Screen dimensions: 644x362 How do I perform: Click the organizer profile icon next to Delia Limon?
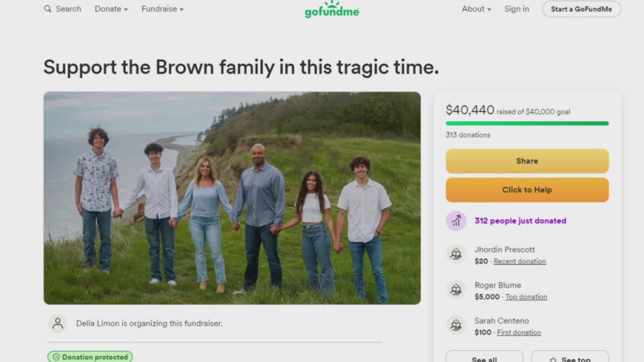(x=57, y=323)
